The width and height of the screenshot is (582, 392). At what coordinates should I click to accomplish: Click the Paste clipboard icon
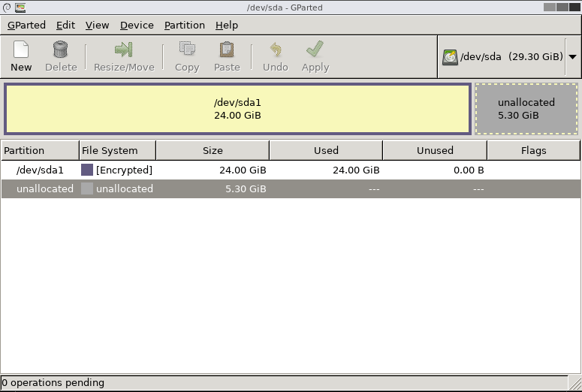(x=227, y=50)
